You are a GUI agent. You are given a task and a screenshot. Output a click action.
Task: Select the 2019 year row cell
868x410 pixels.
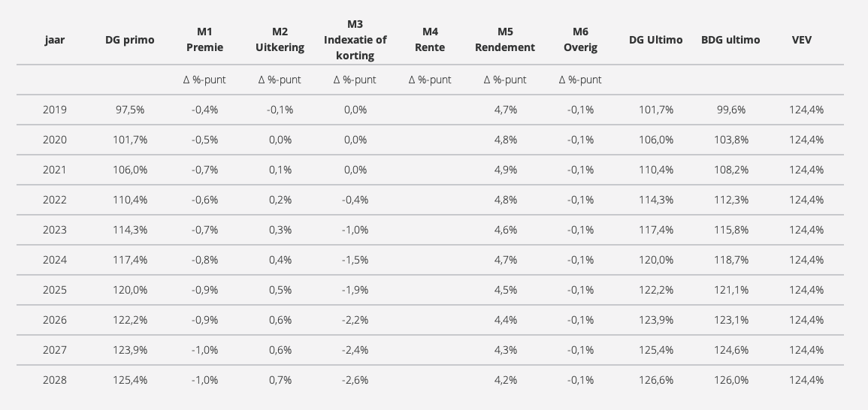point(54,110)
